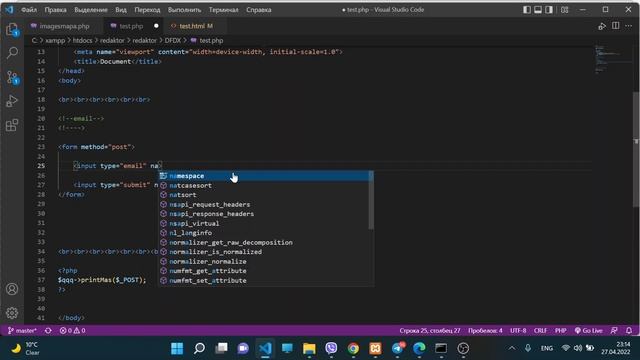The width and height of the screenshot is (640, 360).
Task: Switch to the imagesmapa.php tab
Action: tap(64, 26)
